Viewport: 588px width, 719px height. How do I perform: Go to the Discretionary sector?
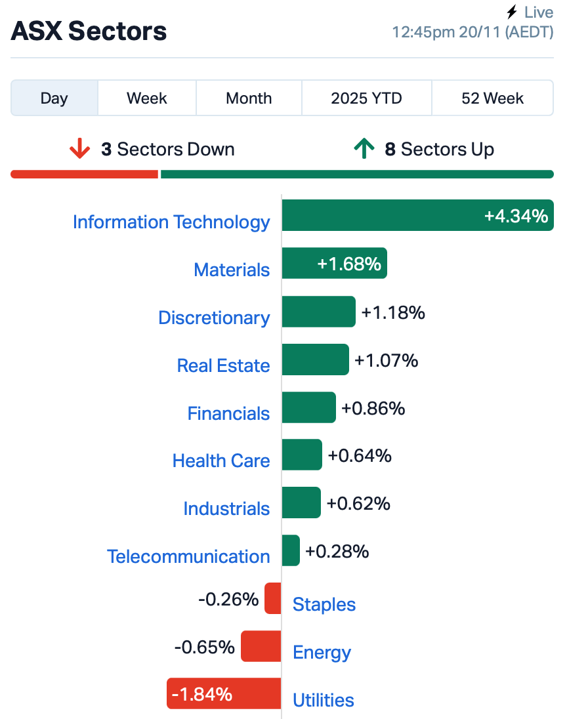pyautogui.click(x=214, y=318)
